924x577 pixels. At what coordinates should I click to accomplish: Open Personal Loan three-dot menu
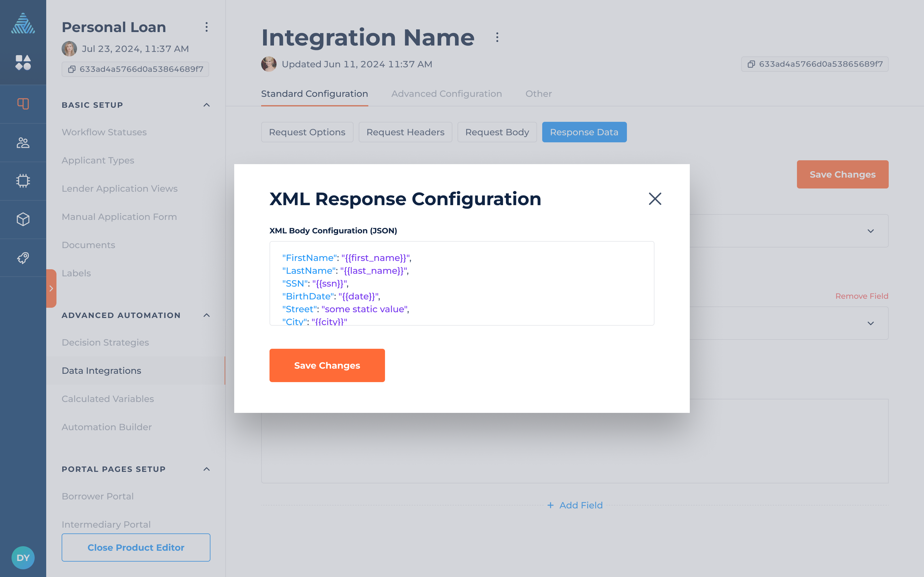(x=207, y=27)
